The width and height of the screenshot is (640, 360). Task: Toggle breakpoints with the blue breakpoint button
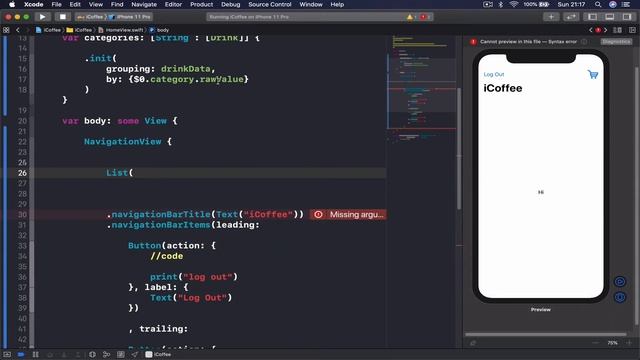(x=21, y=354)
